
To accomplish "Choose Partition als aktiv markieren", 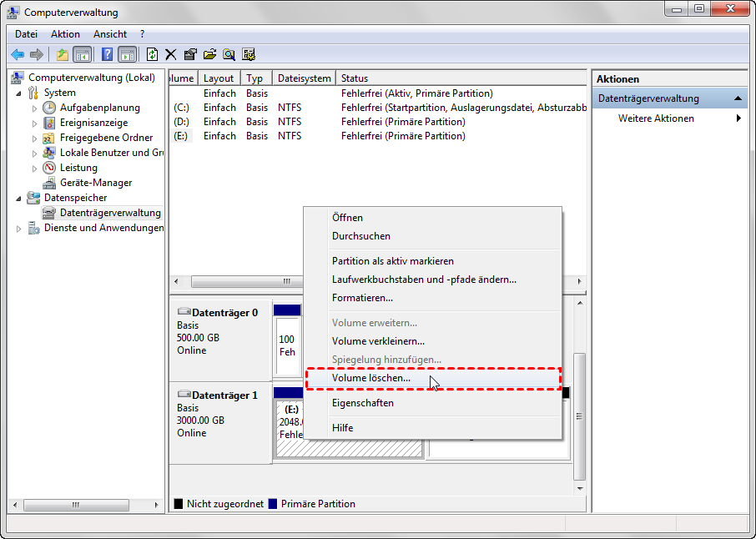I will coord(433,261).
